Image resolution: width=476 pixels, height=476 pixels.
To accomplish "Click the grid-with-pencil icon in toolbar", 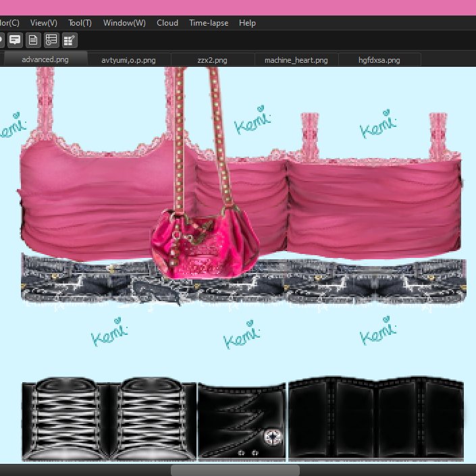I will [x=70, y=40].
